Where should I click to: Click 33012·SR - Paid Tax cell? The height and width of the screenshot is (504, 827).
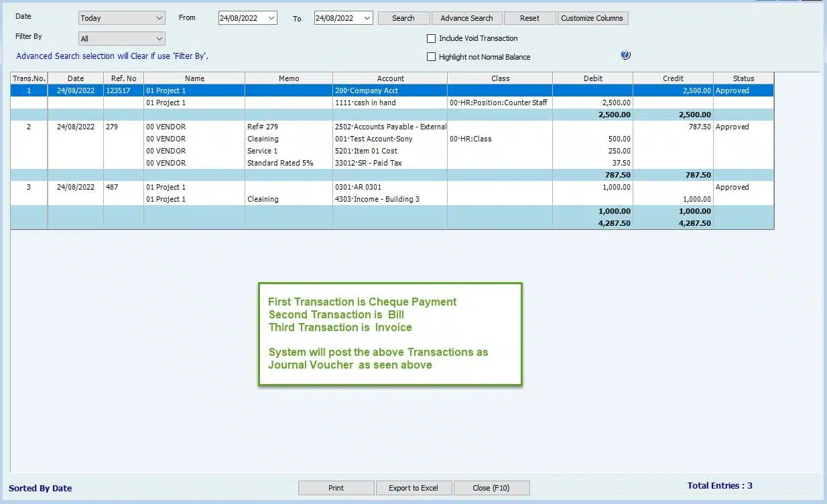click(x=390, y=163)
